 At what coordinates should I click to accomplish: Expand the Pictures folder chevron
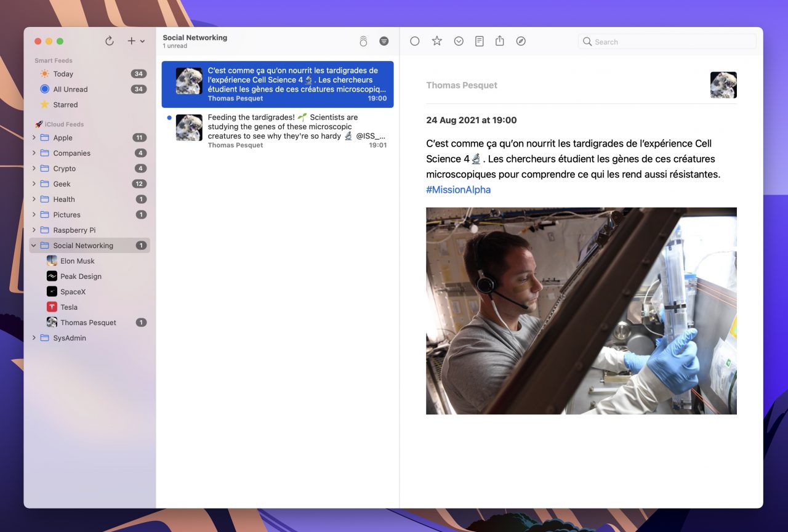pos(34,215)
